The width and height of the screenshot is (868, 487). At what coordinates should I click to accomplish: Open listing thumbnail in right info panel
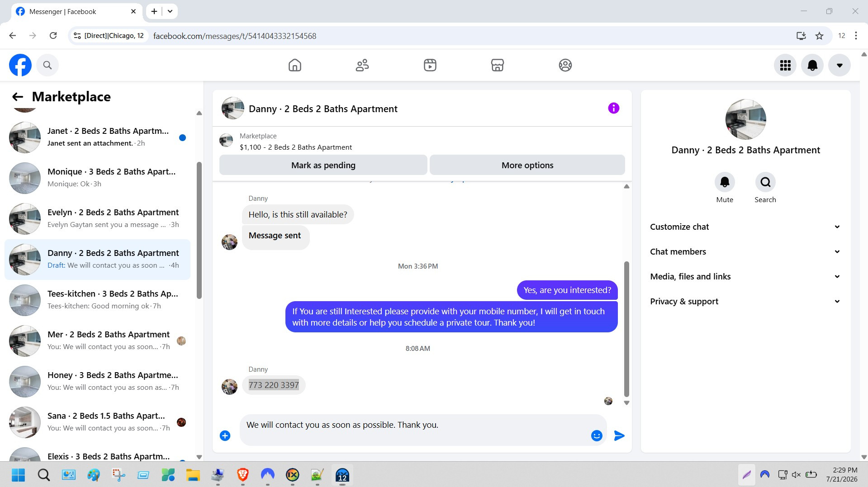coord(745,119)
